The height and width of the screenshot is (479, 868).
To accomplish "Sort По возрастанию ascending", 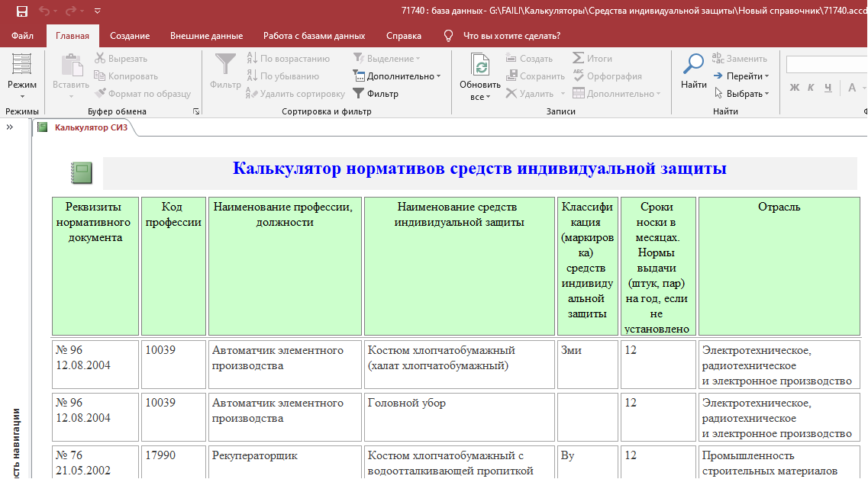I will coord(288,59).
